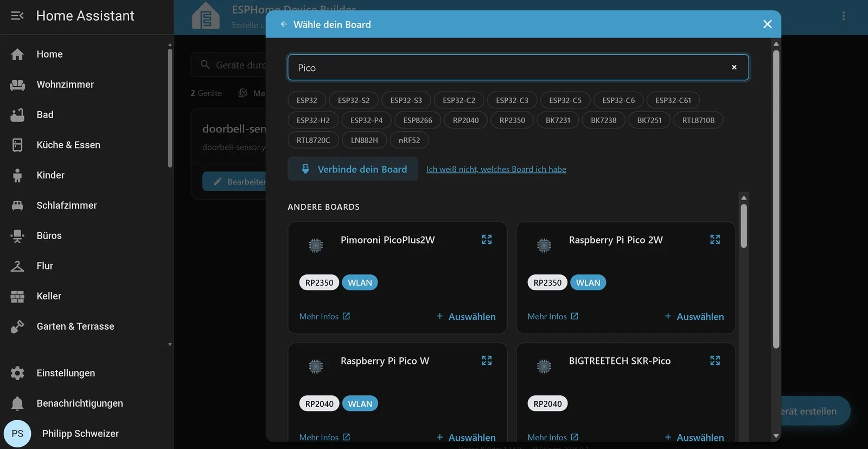
Task: Open Küche & Essen fridge icon
Action: [17, 145]
